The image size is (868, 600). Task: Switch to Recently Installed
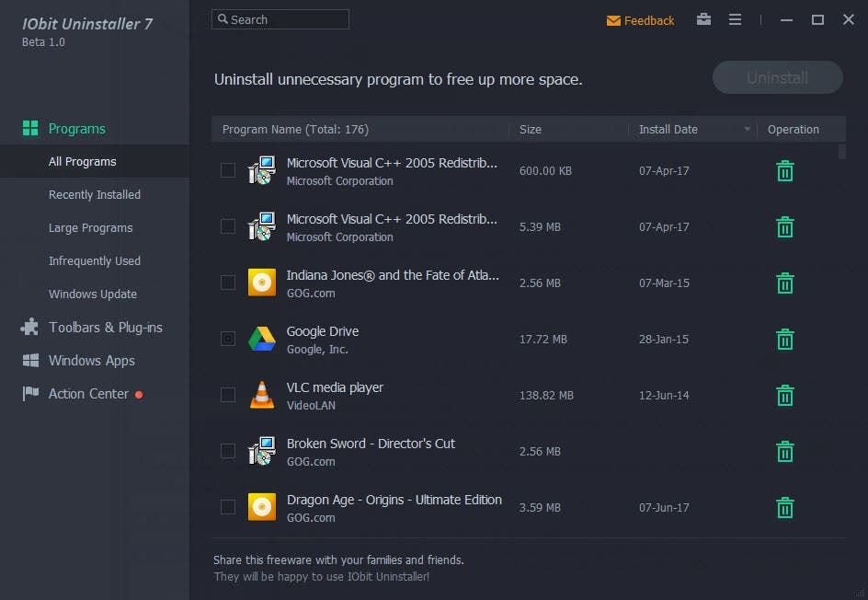95,194
